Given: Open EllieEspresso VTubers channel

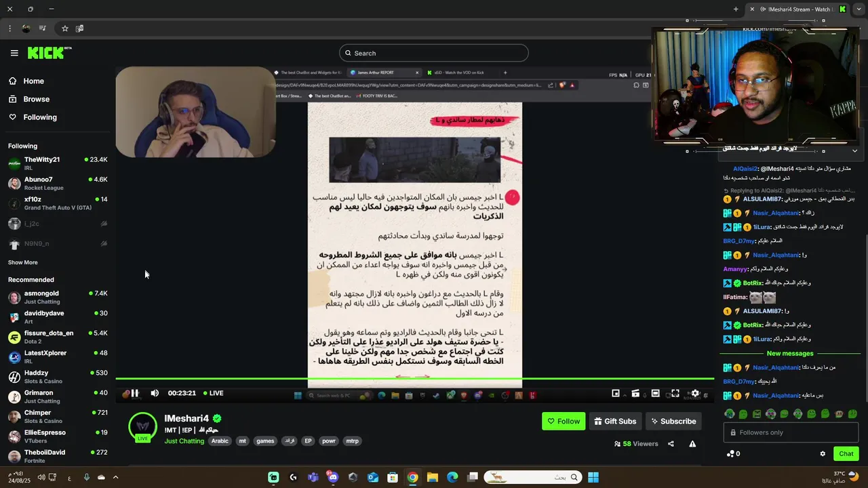Looking at the screenshot, I should (58, 436).
